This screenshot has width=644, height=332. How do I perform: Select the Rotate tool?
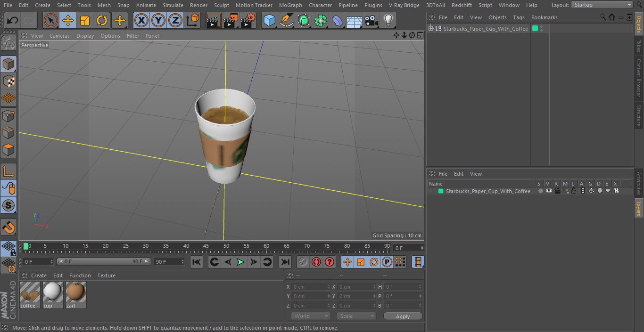[102, 20]
